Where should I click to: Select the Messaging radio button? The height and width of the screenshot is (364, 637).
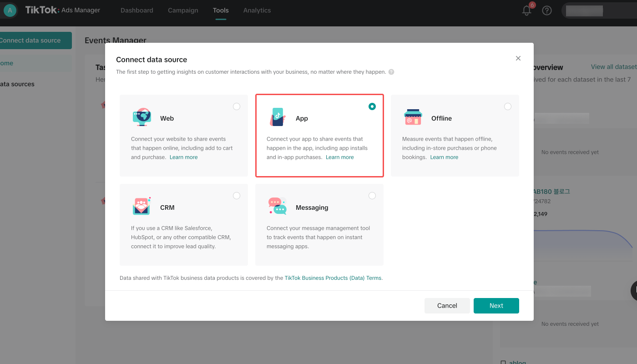click(x=372, y=196)
